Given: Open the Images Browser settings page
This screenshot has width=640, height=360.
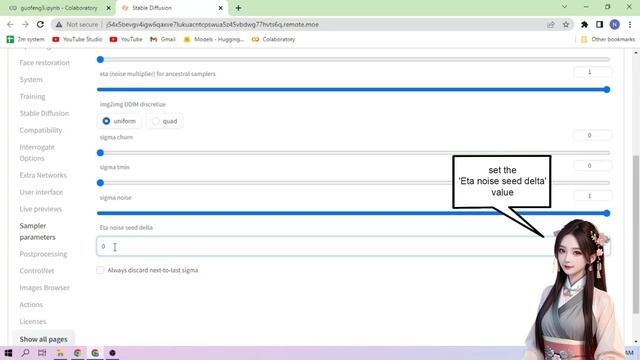Looking at the screenshot, I should click(x=44, y=288).
